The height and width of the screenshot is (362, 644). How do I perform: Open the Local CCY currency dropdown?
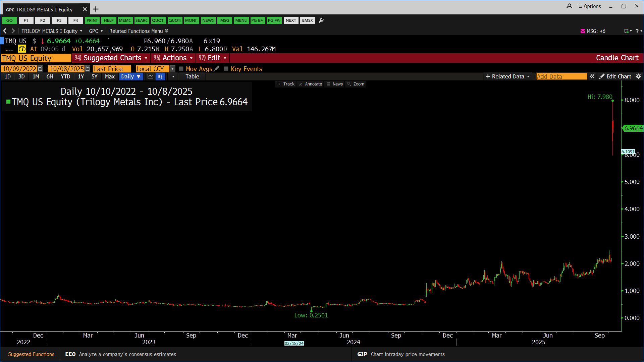coord(172,69)
